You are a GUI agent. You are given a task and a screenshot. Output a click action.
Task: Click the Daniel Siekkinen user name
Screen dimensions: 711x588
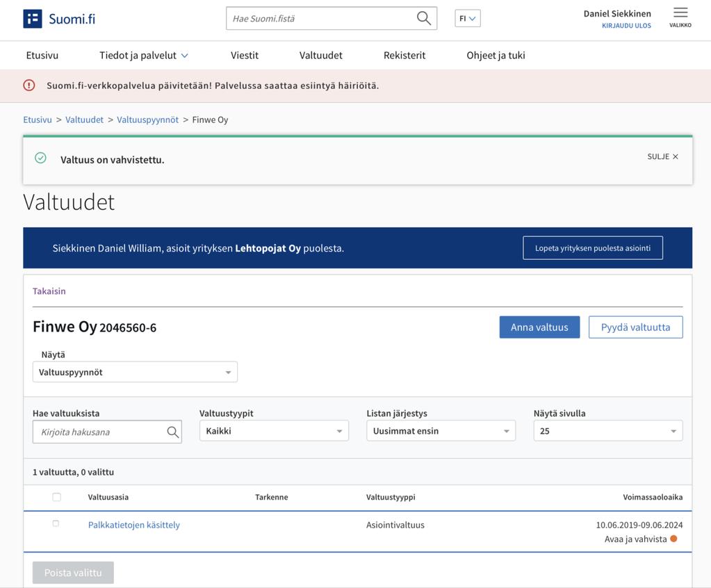[x=617, y=14]
